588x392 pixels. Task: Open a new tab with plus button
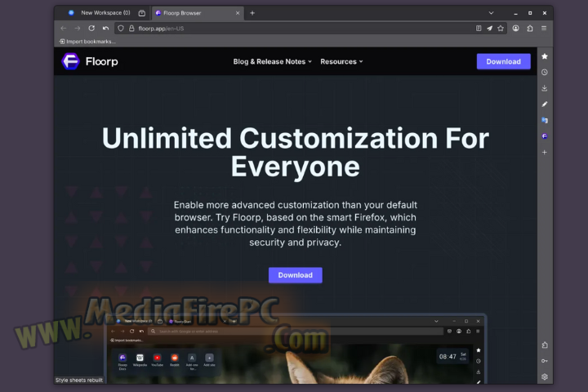252,13
